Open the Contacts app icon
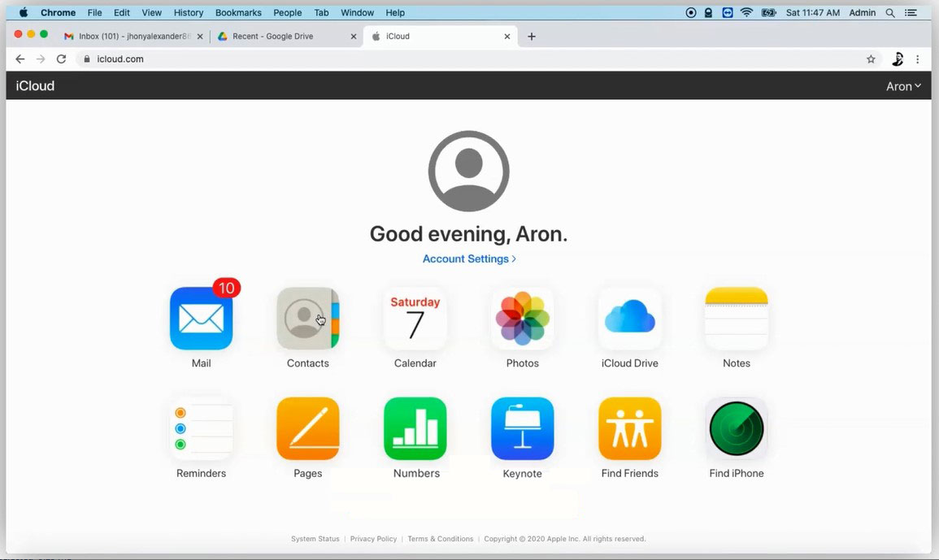Image resolution: width=939 pixels, height=560 pixels. (307, 318)
